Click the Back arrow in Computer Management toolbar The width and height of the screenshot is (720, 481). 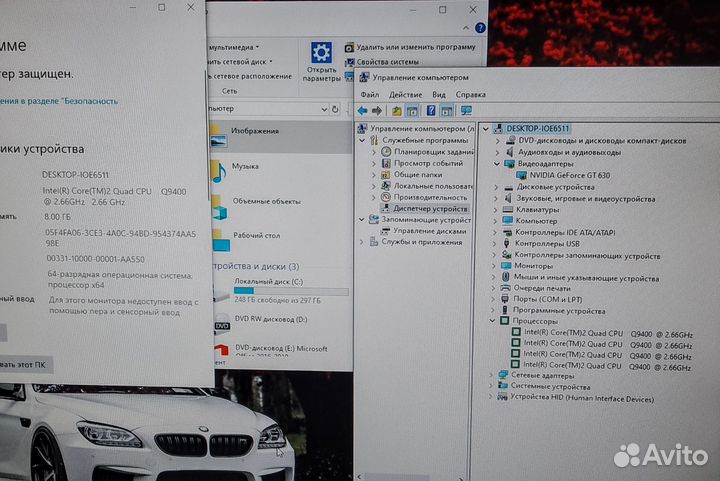(x=362, y=111)
